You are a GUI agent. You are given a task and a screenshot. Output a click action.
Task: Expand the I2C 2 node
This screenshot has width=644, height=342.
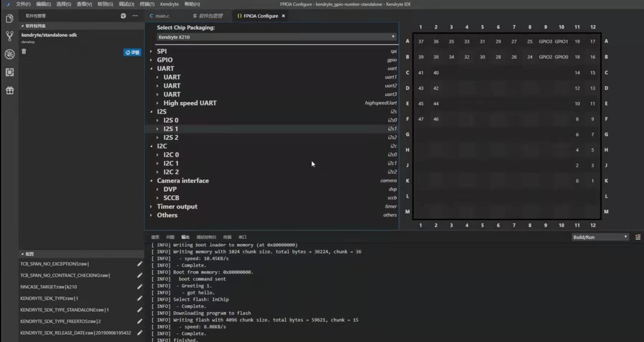point(158,172)
